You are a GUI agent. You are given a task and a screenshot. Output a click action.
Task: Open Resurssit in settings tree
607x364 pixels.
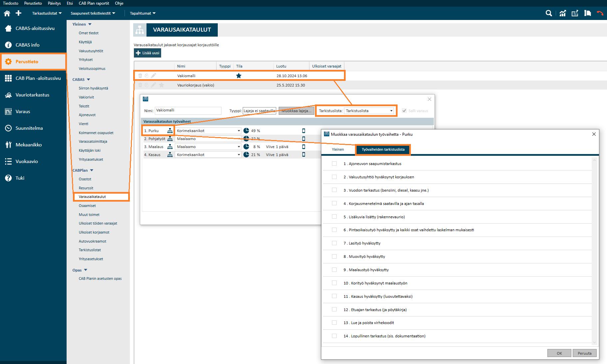[x=86, y=188]
